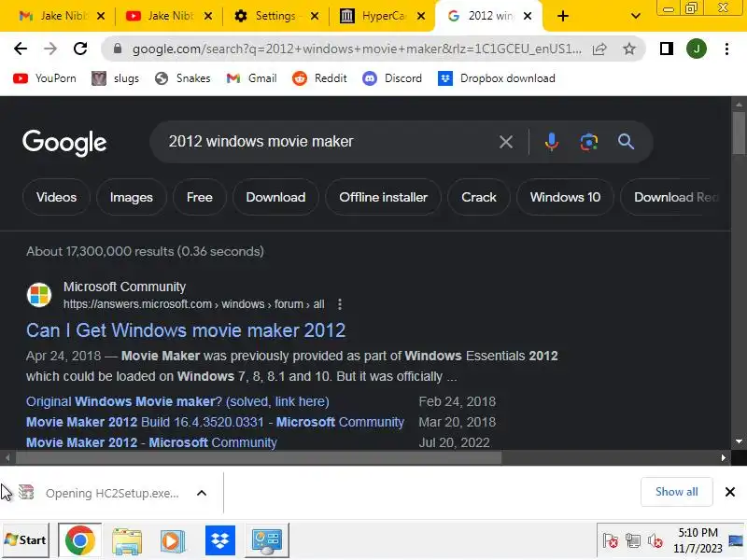Open Action Center flag tray icon
The image size is (747, 560).
(x=611, y=541)
